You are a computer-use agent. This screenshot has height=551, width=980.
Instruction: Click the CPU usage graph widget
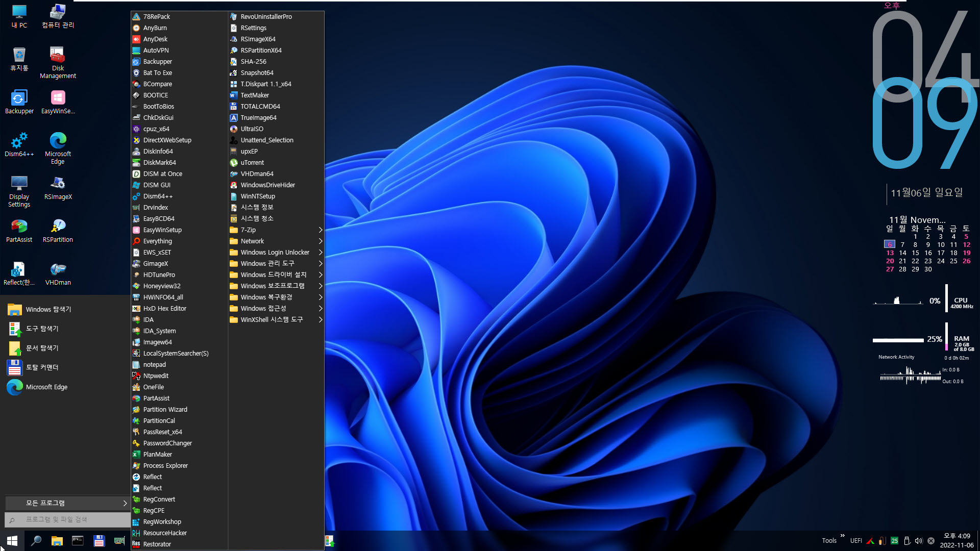coord(898,300)
